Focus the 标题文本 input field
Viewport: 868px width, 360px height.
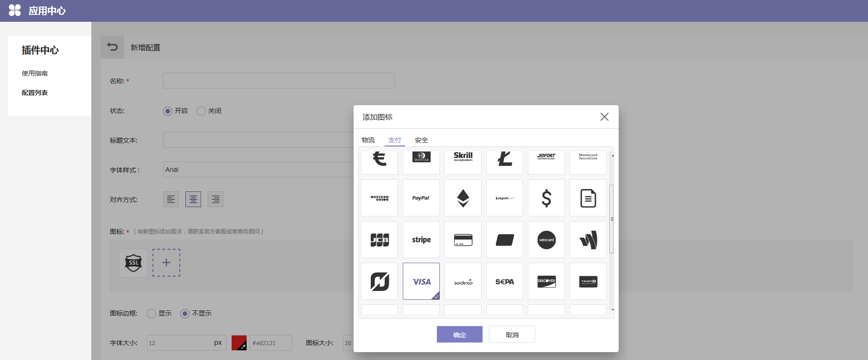(x=258, y=140)
